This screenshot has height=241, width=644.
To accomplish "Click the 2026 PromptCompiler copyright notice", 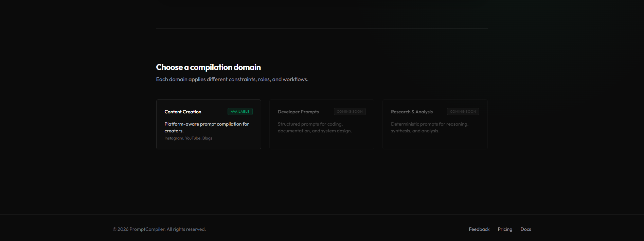I will click(x=159, y=229).
